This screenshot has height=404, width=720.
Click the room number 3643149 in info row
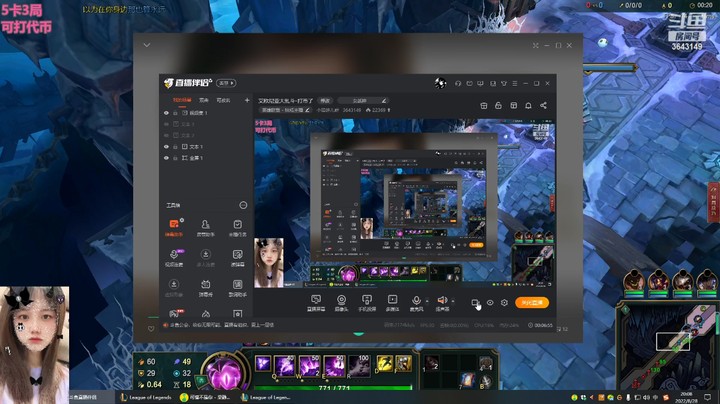click(352, 110)
